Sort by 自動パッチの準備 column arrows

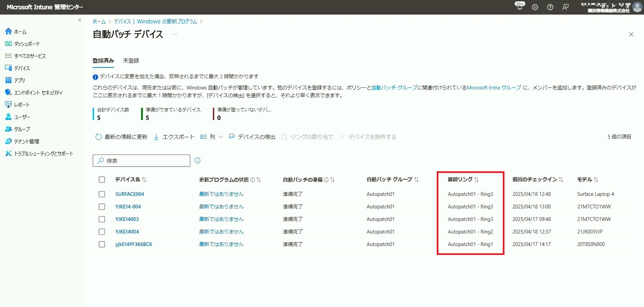click(x=332, y=180)
